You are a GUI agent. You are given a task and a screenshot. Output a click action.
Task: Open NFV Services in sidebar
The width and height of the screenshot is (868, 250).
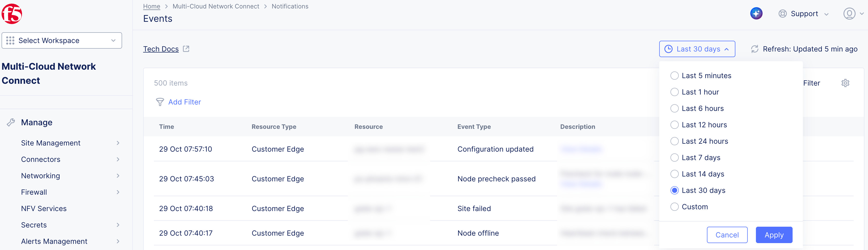coord(44,209)
